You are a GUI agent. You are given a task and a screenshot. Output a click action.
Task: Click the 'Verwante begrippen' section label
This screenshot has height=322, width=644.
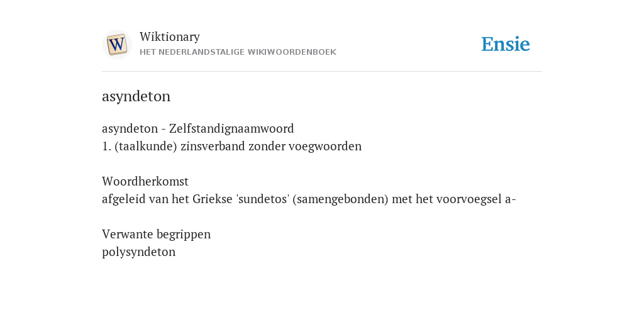click(156, 234)
